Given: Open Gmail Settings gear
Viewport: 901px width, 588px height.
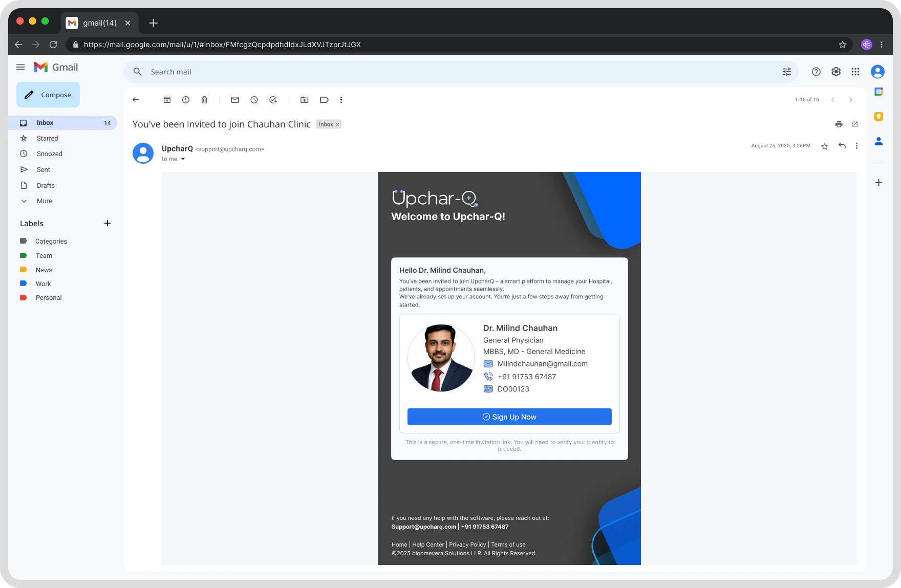Looking at the screenshot, I should coord(836,72).
